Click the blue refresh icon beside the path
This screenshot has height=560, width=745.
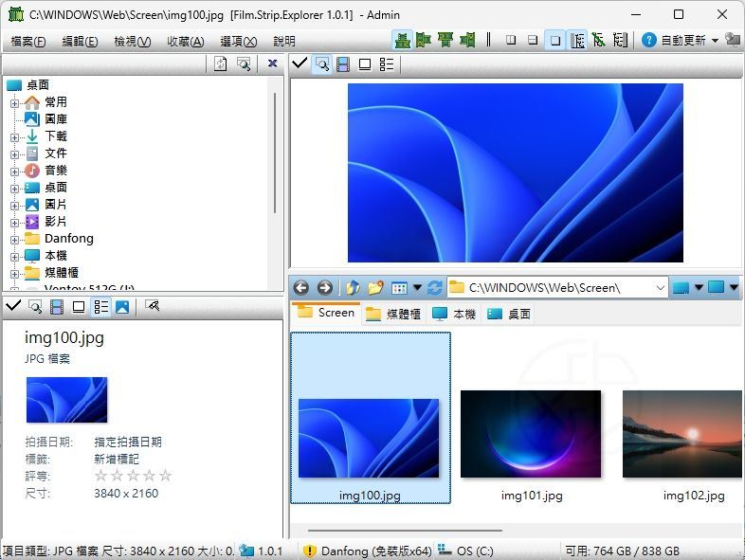click(435, 288)
